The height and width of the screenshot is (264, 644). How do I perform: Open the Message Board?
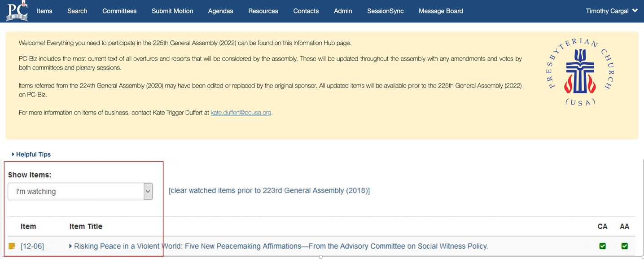pos(441,11)
